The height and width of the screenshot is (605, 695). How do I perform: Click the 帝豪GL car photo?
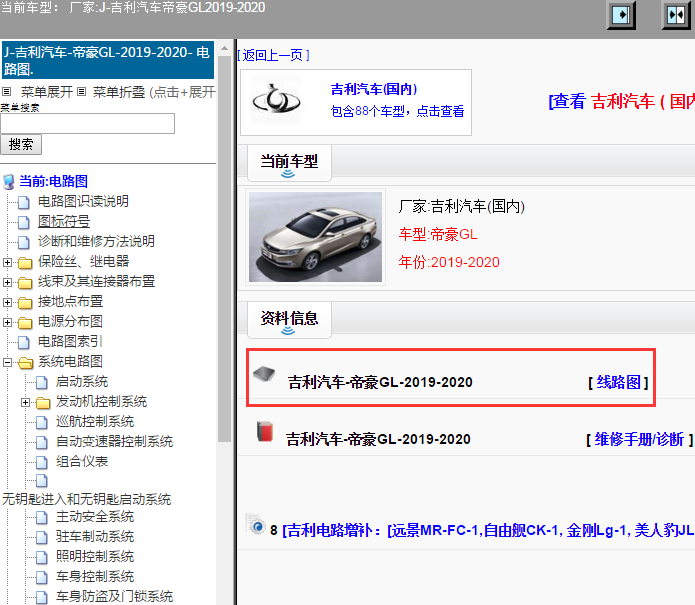pos(315,237)
